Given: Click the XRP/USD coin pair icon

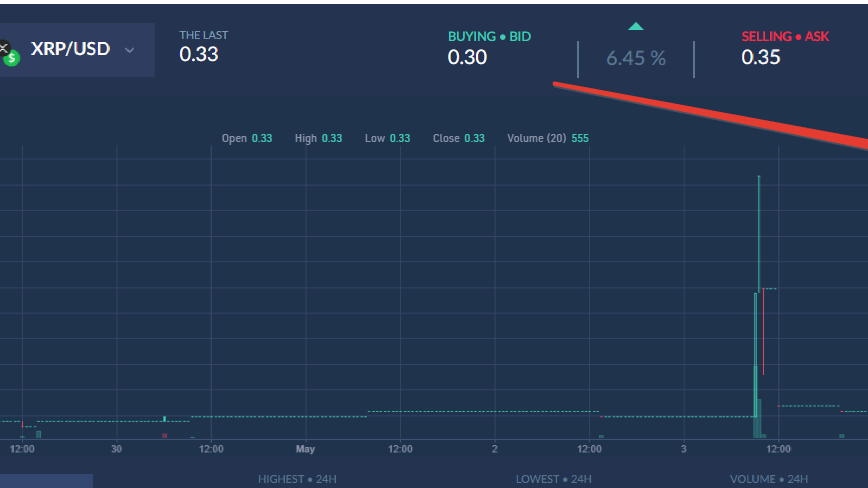Looking at the screenshot, I should point(9,53).
